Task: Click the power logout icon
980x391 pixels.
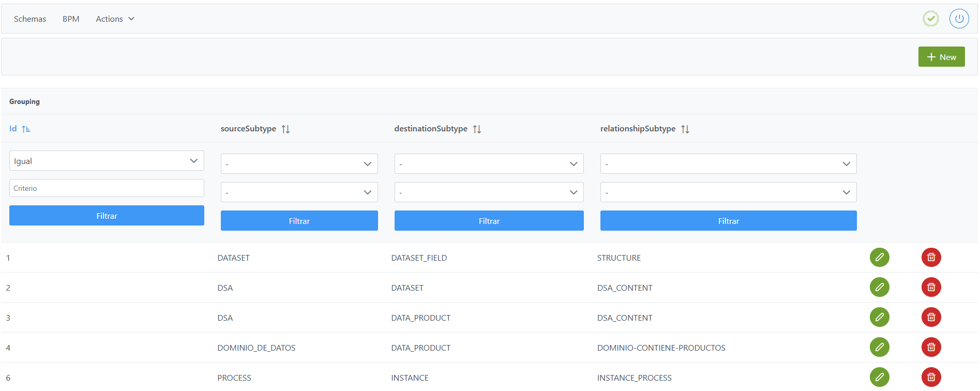Action: pyautogui.click(x=959, y=19)
